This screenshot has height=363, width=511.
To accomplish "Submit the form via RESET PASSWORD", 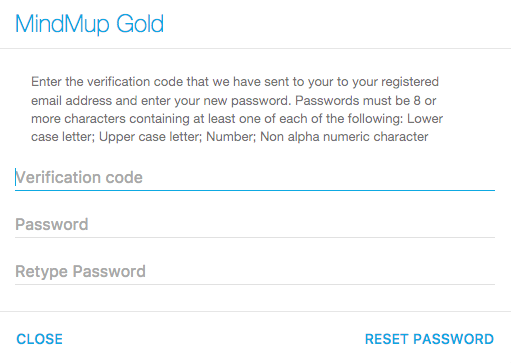I will point(429,339).
